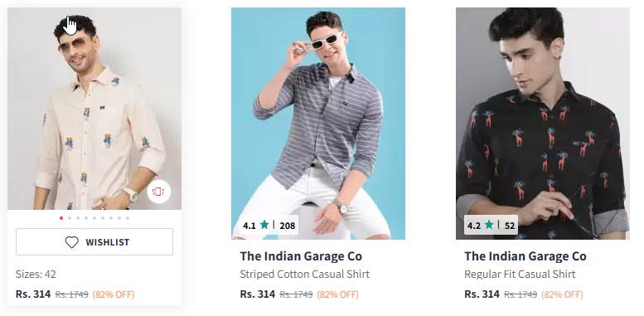The width and height of the screenshot is (644, 316).
Task: Click the 52 ratings count
Action: click(x=510, y=226)
